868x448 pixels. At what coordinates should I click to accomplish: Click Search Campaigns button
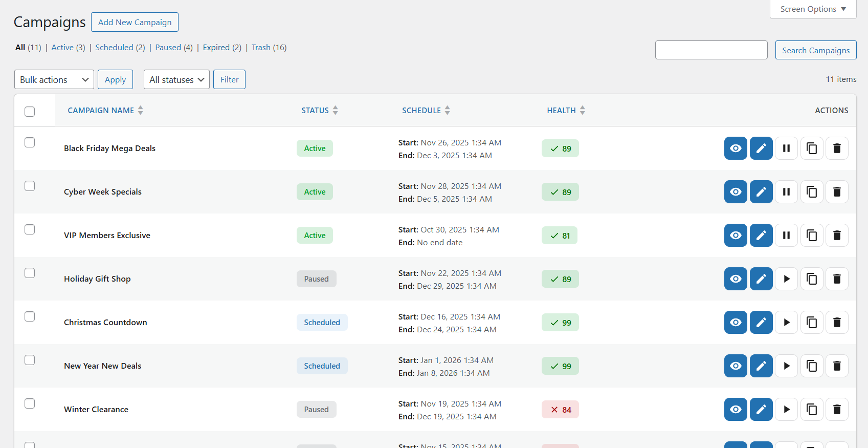pos(816,50)
